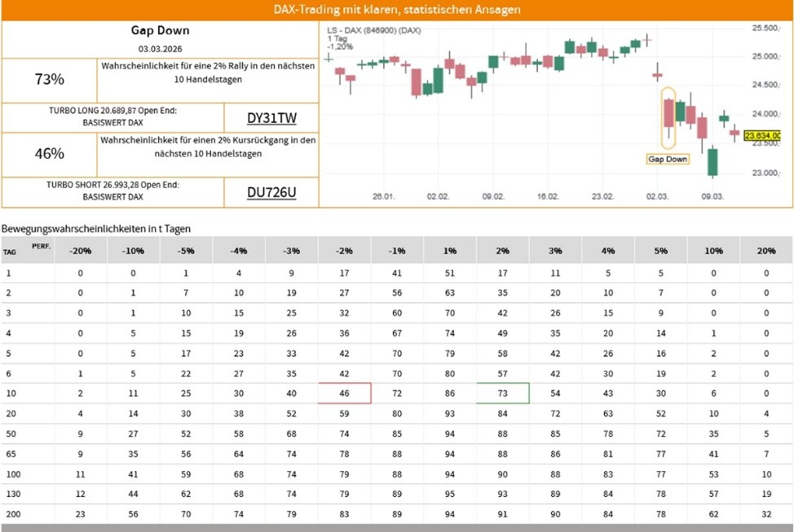Click the 26.01. date on chart axis
The width and height of the screenshot is (794, 532).
click(383, 196)
